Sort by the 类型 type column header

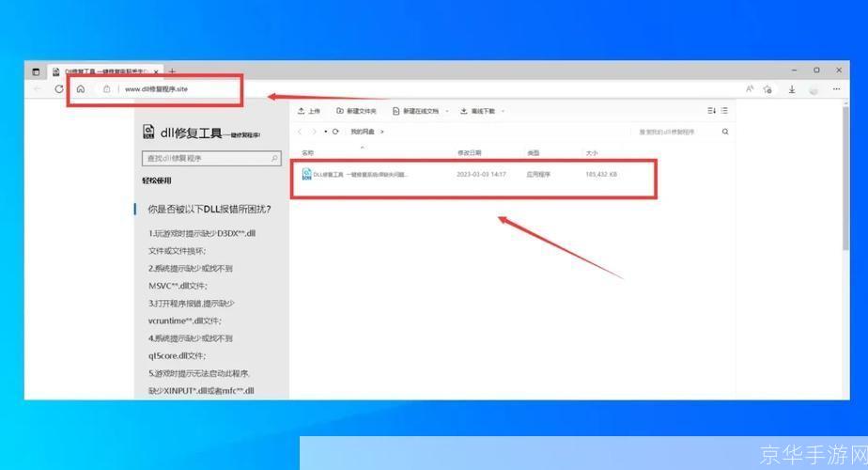point(533,152)
